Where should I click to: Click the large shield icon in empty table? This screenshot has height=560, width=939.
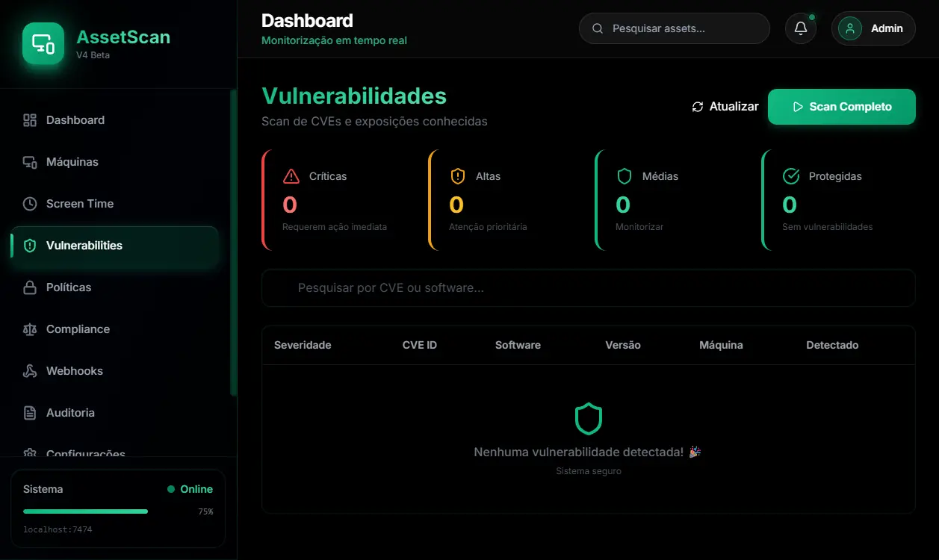click(x=589, y=419)
